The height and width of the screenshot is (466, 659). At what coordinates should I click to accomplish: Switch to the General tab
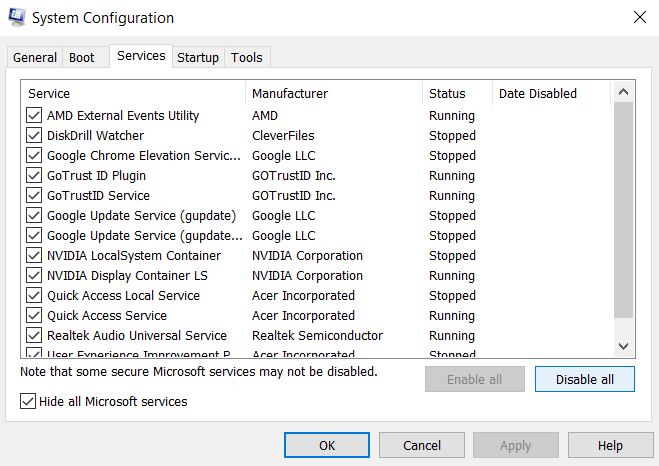(x=35, y=58)
